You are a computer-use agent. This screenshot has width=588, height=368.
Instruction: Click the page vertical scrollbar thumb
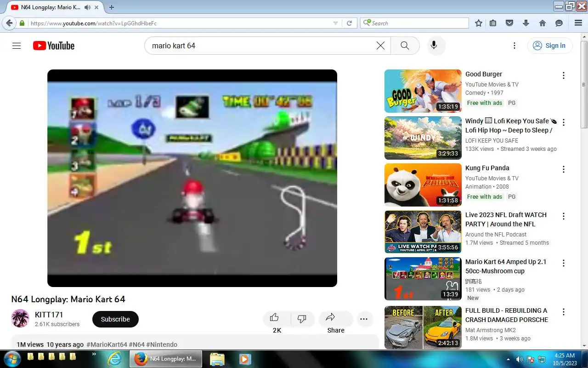point(584,85)
